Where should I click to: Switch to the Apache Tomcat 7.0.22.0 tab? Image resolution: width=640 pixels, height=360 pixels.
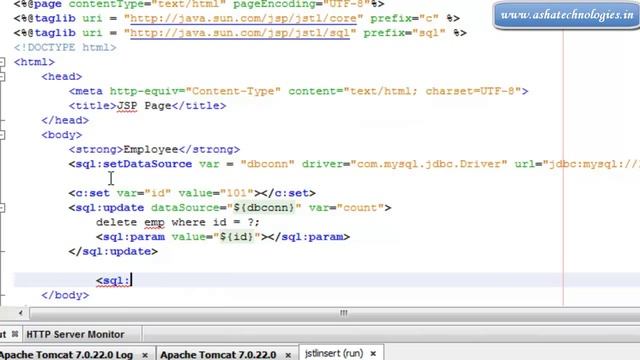point(218,355)
